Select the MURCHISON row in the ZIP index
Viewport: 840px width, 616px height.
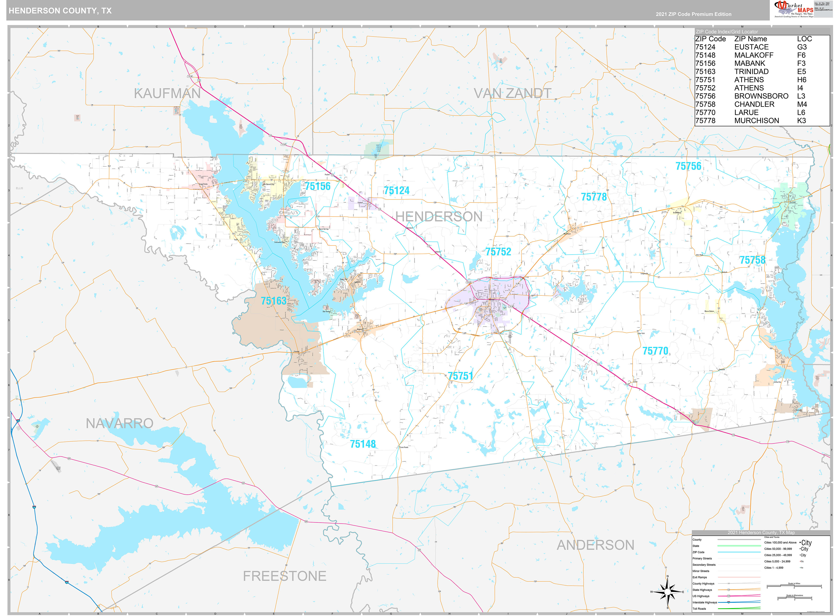pyautogui.click(x=762, y=121)
